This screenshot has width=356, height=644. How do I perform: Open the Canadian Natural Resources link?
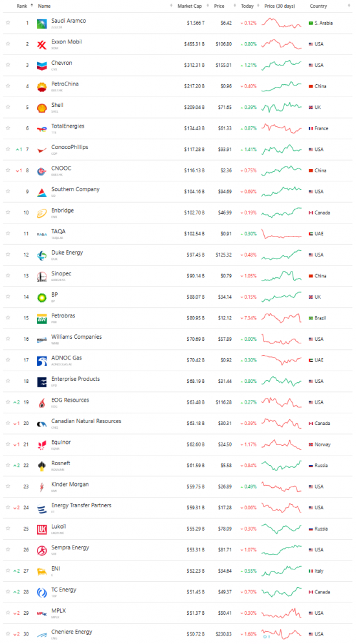[x=86, y=421]
